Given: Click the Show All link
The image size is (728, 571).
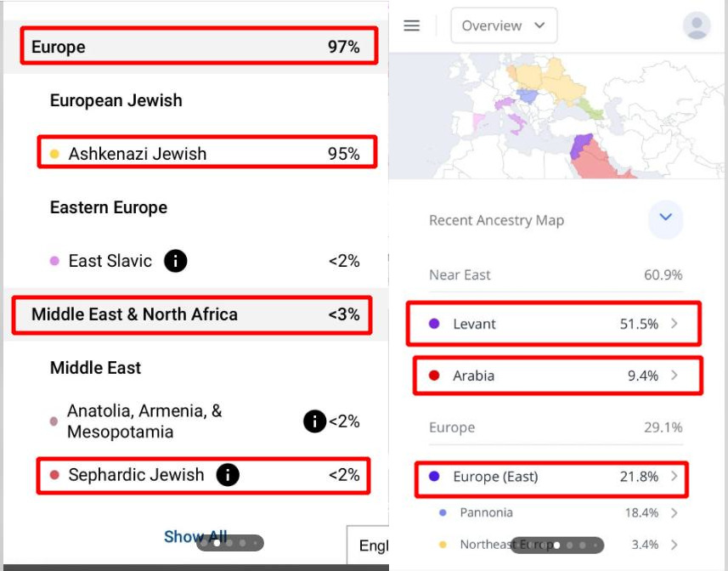Looking at the screenshot, I should click(195, 536).
